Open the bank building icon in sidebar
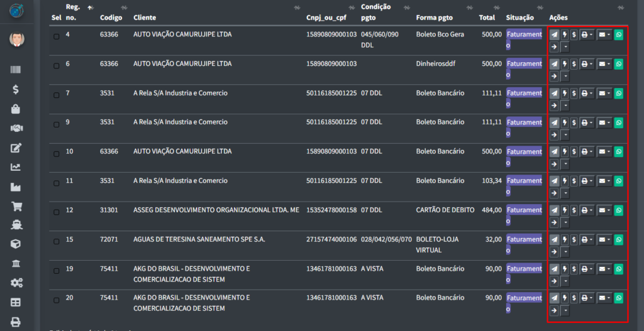The height and width of the screenshot is (331, 644). (x=16, y=263)
